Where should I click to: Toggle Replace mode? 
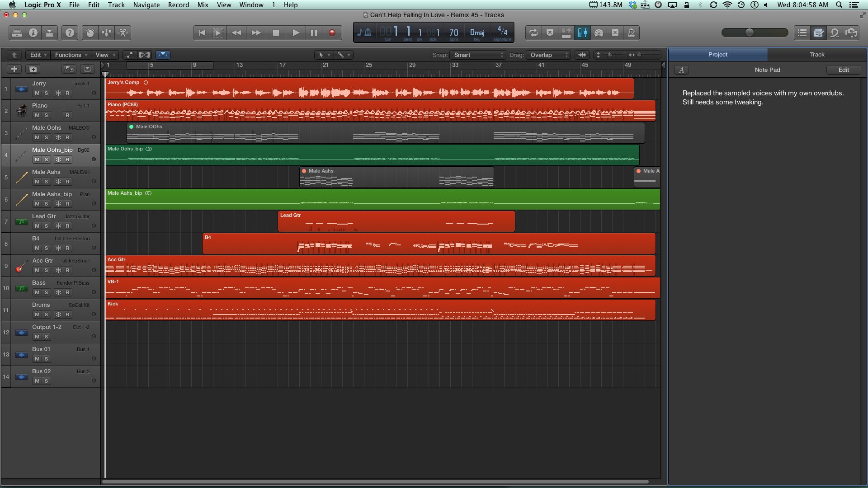[x=550, y=33]
